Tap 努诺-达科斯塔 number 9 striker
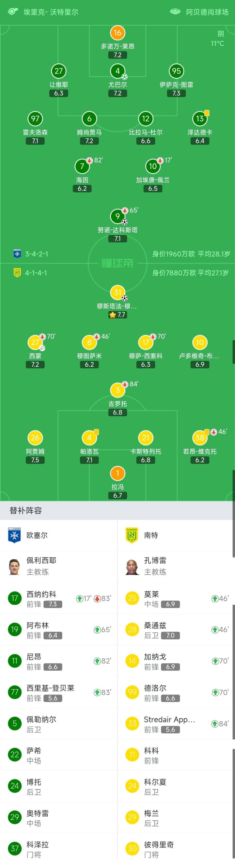 tap(117, 216)
